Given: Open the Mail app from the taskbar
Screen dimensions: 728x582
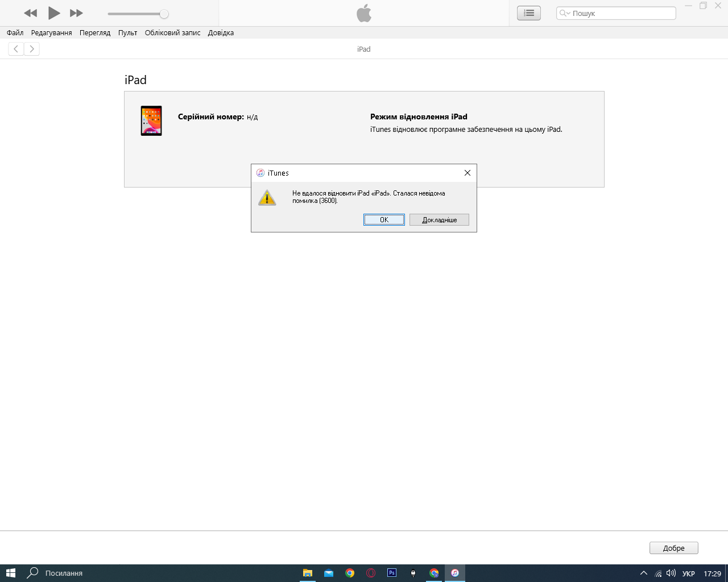Looking at the screenshot, I should (x=329, y=573).
